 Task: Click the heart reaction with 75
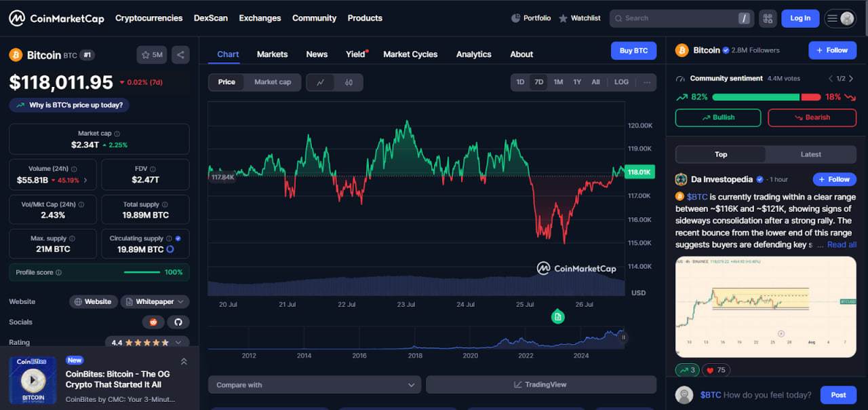pyautogui.click(x=715, y=370)
